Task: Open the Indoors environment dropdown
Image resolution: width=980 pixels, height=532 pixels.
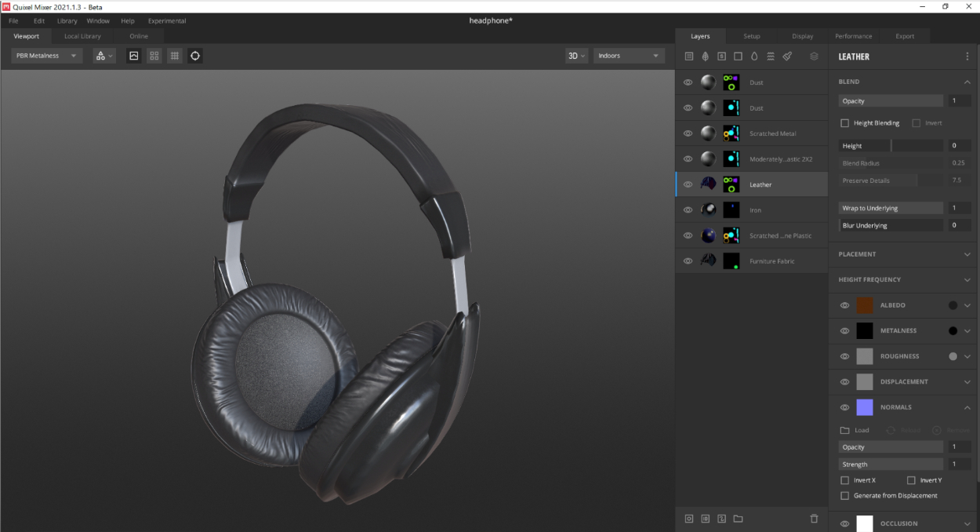Action: tap(630, 56)
